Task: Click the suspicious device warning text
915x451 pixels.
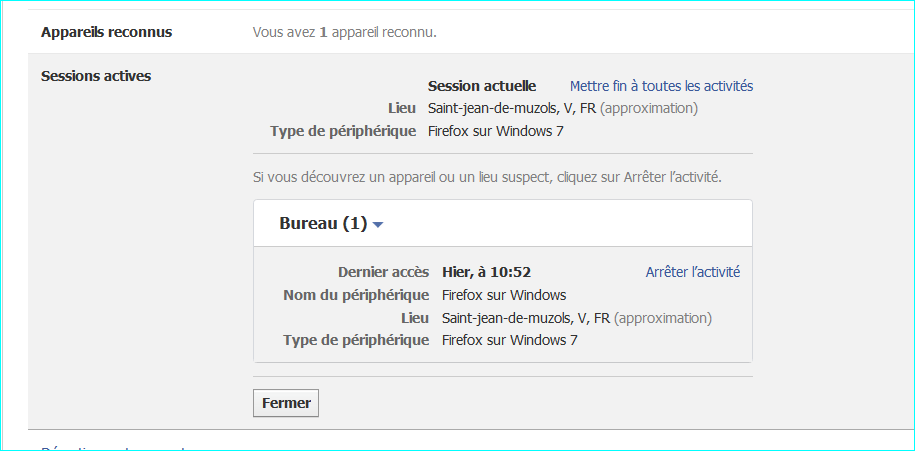Action: tap(487, 177)
